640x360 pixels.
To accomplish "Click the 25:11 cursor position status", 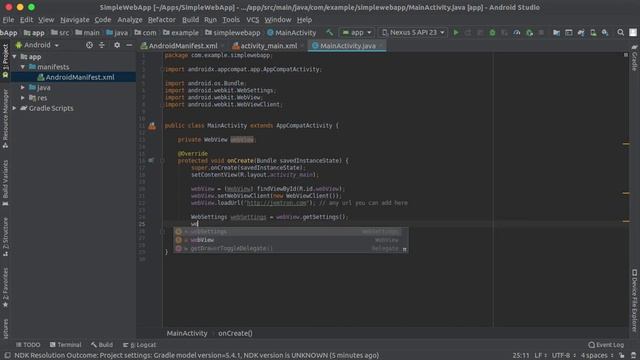I will click(x=520, y=356).
